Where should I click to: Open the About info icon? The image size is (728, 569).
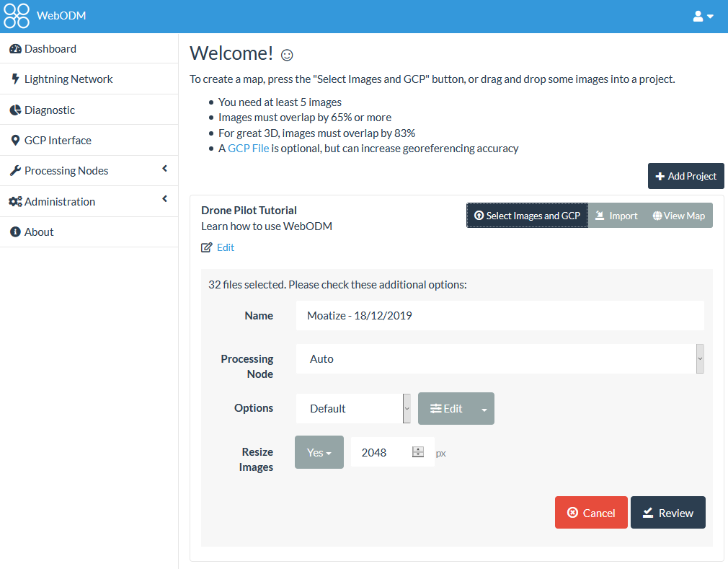point(16,231)
